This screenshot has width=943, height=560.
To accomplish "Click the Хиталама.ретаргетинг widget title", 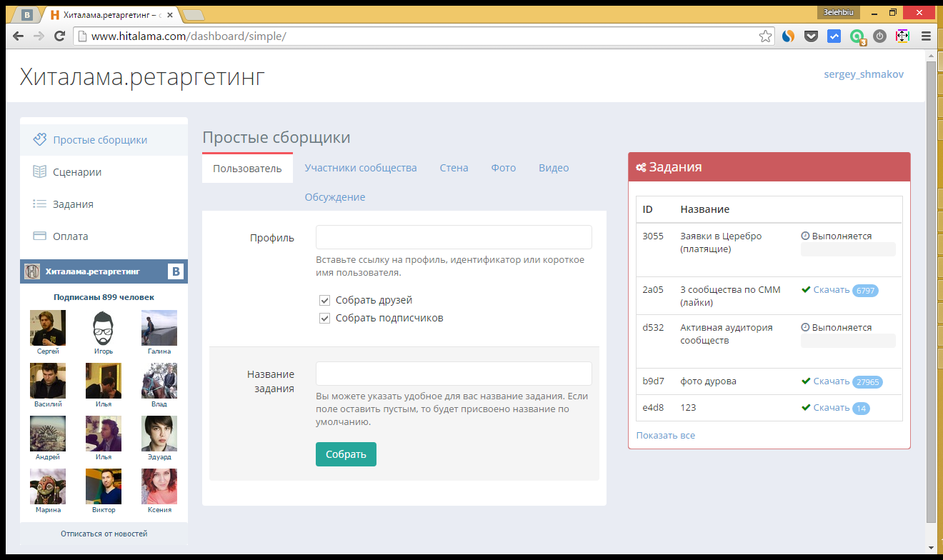I will [93, 271].
